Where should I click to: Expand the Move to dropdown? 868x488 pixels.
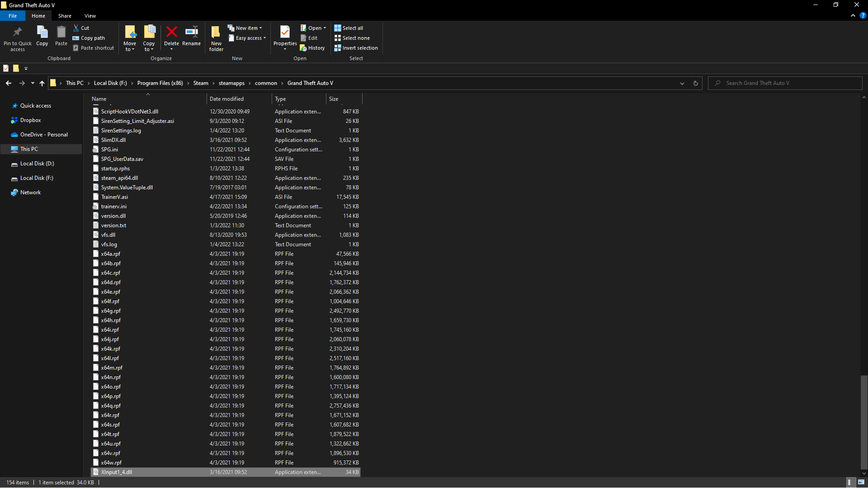(130, 49)
